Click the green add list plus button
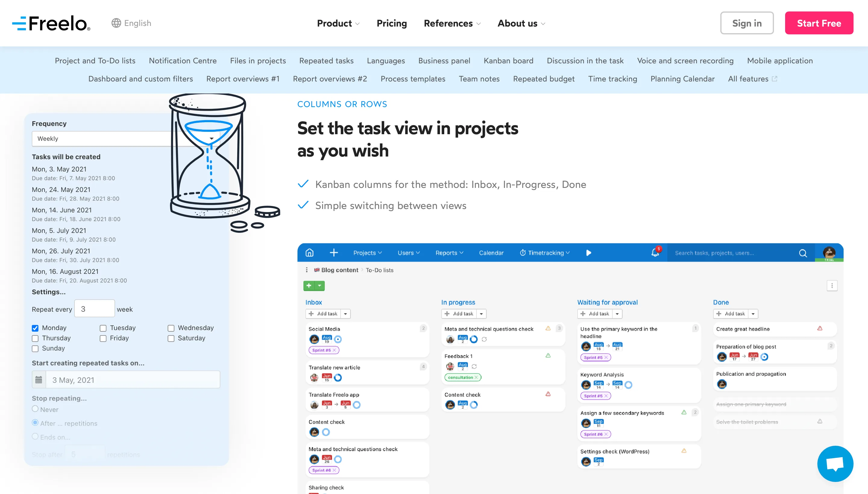The height and width of the screenshot is (494, 868). click(309, 286)
